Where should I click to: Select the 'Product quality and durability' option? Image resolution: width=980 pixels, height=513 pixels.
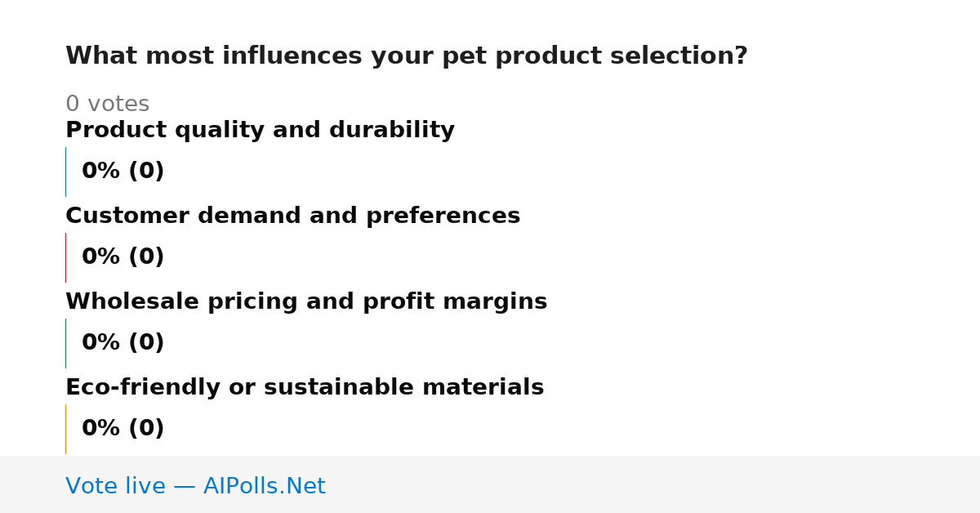click(260, 131)
